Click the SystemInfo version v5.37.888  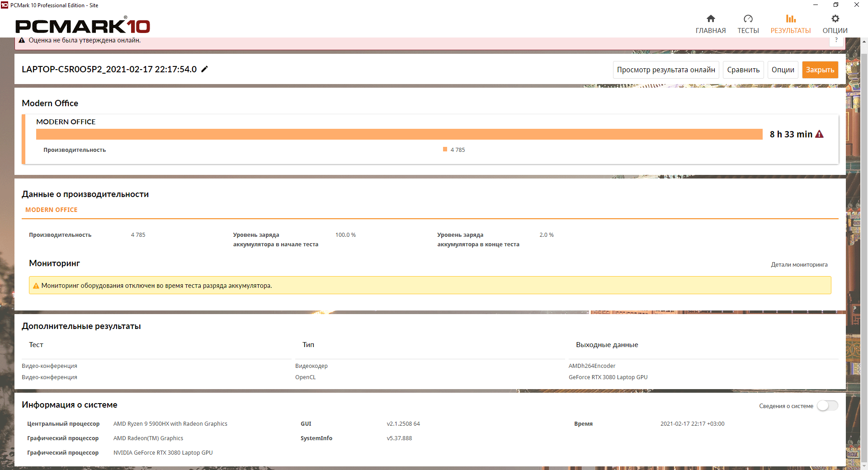coord(399,438)
